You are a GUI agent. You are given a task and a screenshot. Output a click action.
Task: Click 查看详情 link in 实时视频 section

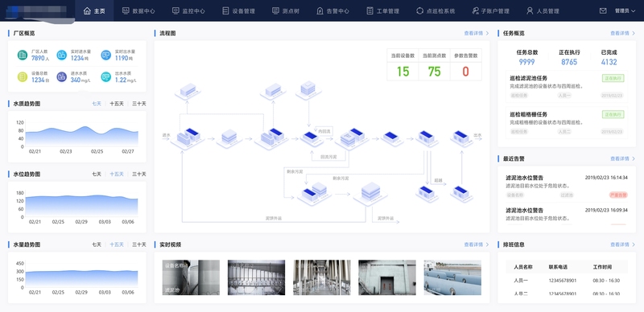(473, 244)
